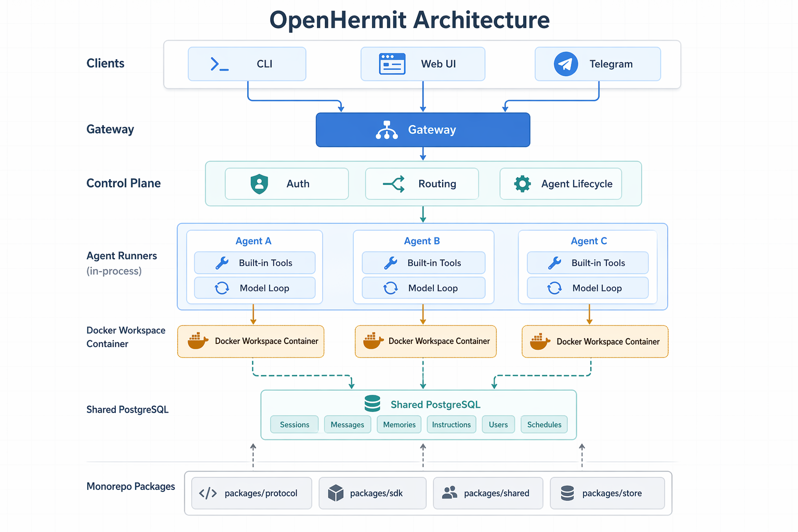Click the Shared PostgreSQL row label on the left
Image resolution: width=798 pixels, height=532 pixels.
(x=127, y=409)
